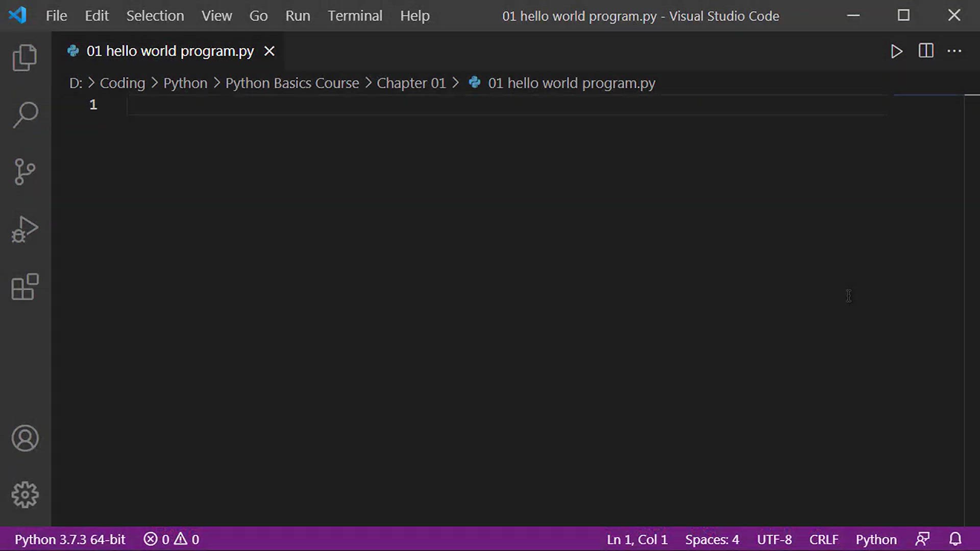This screenshot has height=551, width=980.
Task: Click the Python file icon in the tab
Action: pos(73,51)
